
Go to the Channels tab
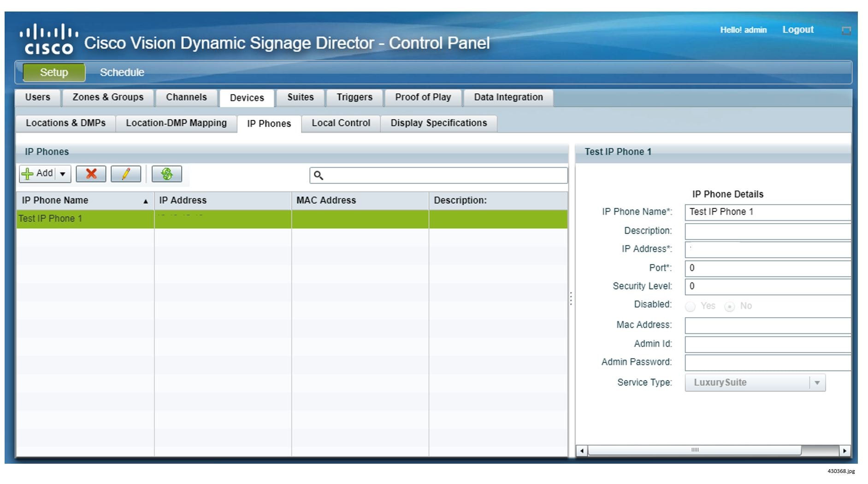(186, 97)
